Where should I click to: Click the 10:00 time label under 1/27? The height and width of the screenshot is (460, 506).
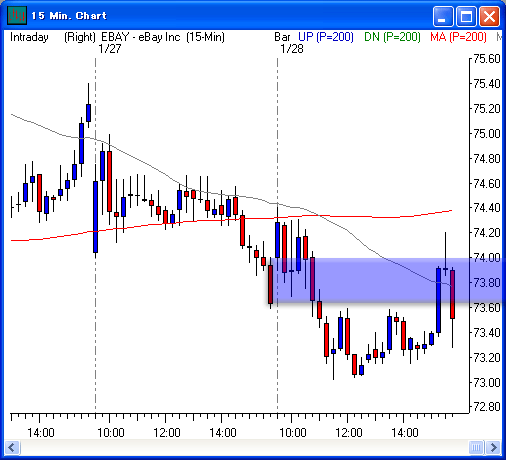[111, 433]
